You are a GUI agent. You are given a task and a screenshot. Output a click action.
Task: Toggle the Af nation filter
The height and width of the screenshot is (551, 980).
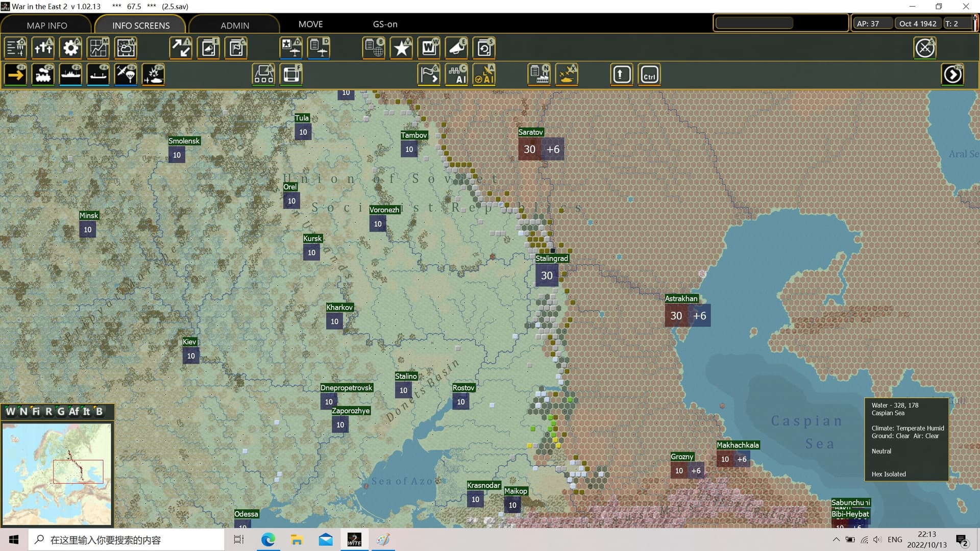point(74,411)
